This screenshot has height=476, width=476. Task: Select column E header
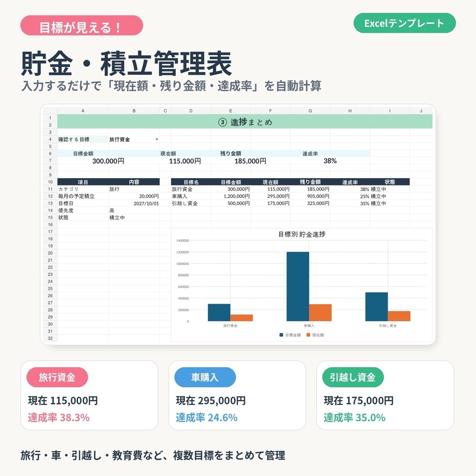231,111
